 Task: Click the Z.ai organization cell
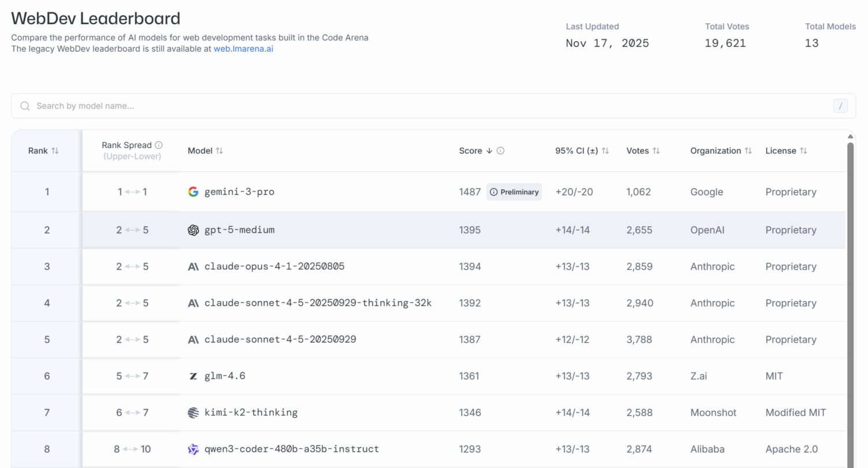pos(698,376)
